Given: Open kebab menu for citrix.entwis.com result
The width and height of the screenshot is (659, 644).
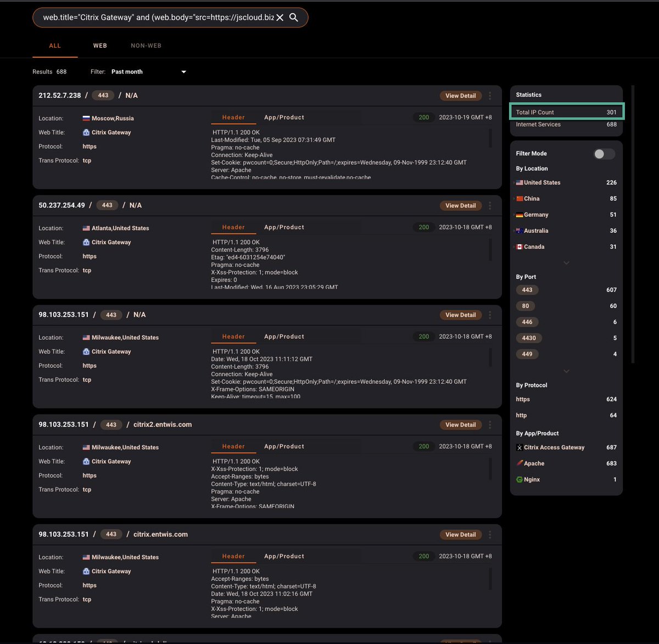Looking at the screenshot, I should pos(490,535).
